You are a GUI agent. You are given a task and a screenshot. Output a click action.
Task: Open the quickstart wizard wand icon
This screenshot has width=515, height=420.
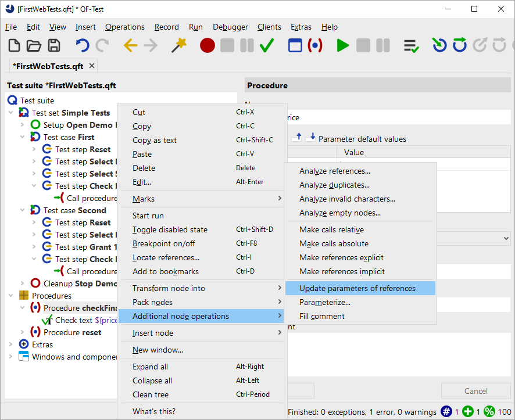[179, 45]
